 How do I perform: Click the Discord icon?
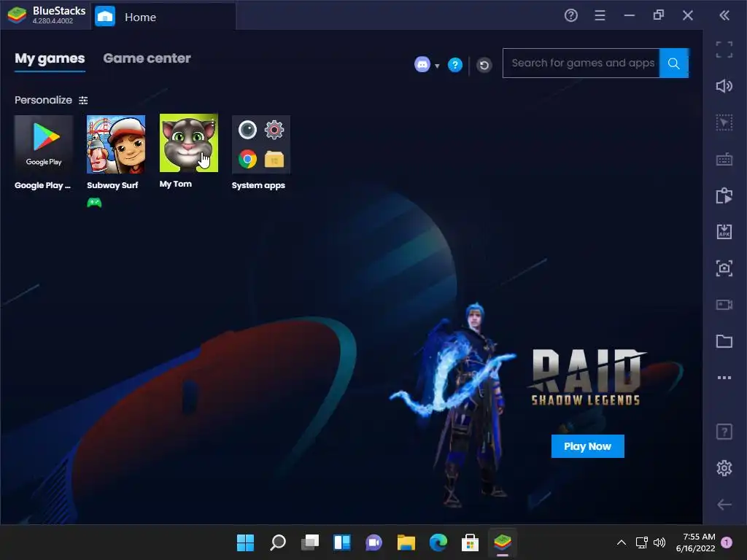(x=422, y=64)
